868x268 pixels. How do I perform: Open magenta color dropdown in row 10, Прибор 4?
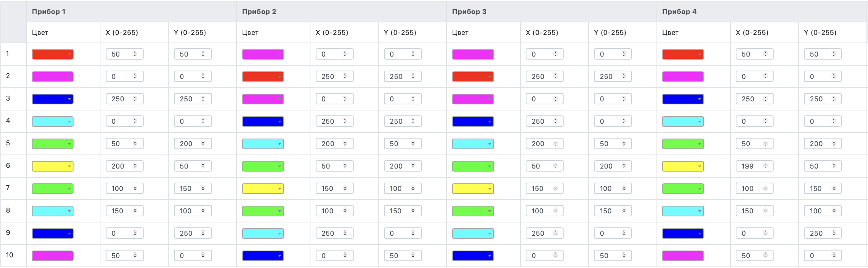pos(683,256)
